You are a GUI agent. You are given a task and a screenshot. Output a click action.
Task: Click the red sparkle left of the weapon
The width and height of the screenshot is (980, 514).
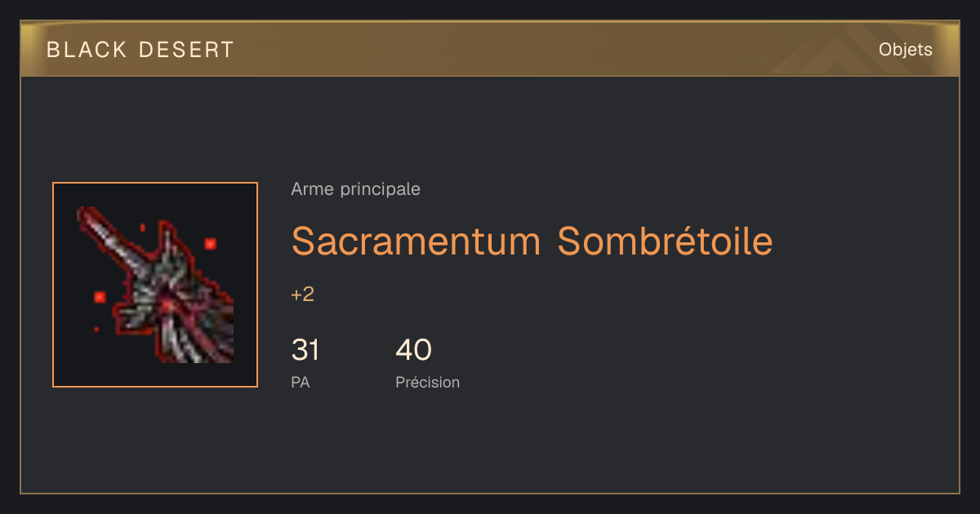100,297
